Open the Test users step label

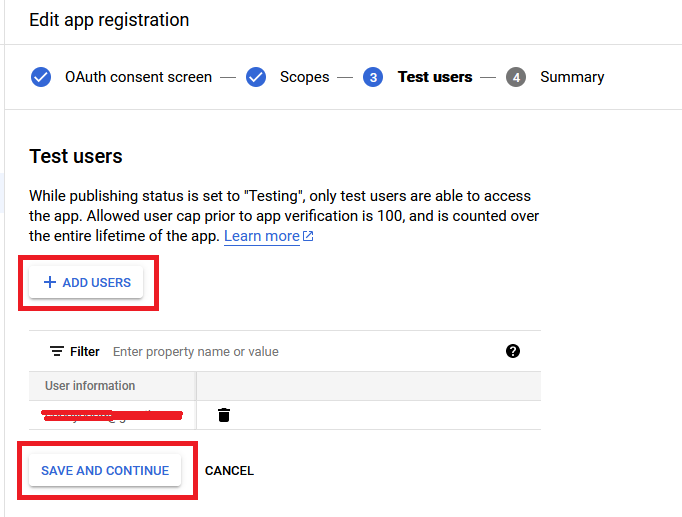pyautogui.click(x=435, y=77)
